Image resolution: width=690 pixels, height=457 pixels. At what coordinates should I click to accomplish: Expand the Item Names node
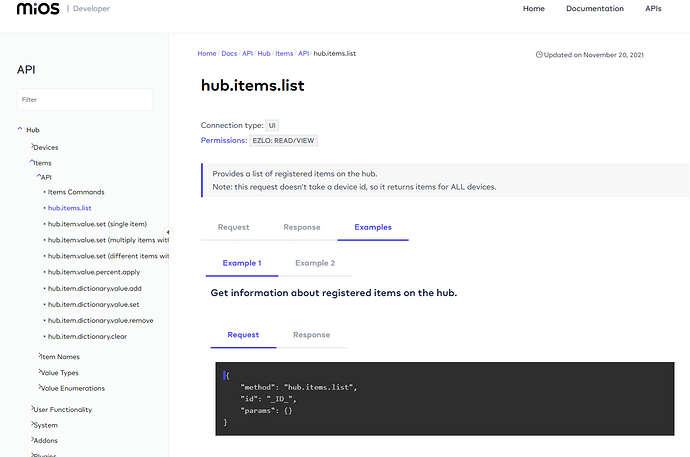[39, 355]
